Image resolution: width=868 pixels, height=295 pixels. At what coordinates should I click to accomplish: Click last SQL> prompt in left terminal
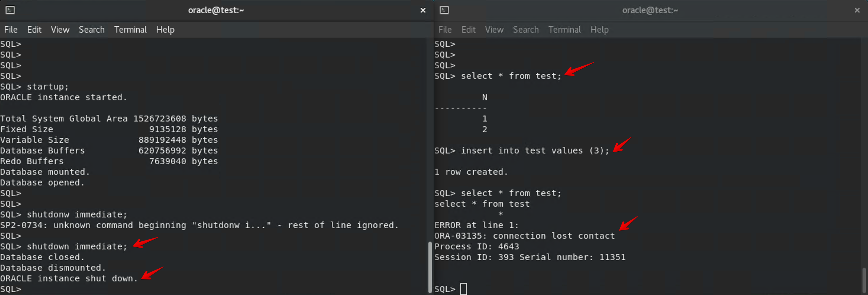[10, 289]
